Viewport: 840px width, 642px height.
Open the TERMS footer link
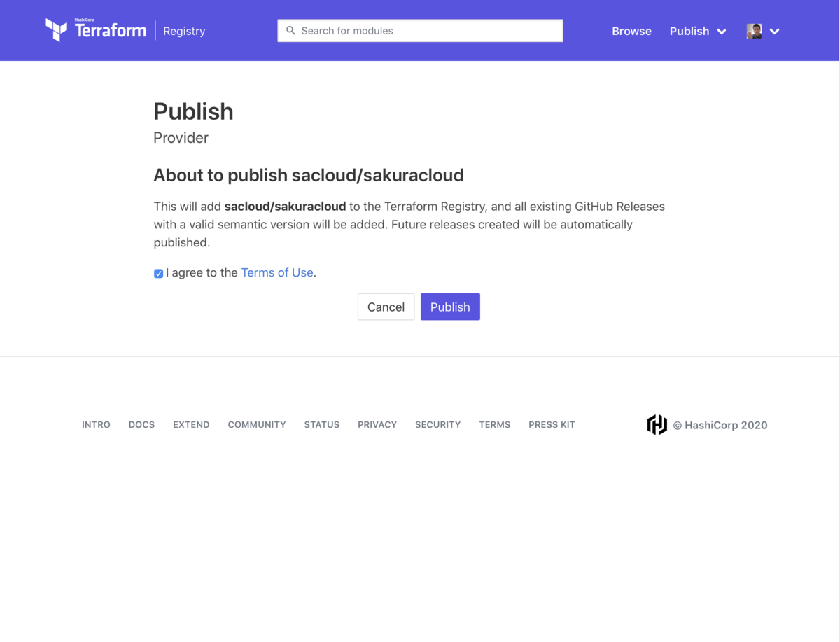tap(494, 424)
